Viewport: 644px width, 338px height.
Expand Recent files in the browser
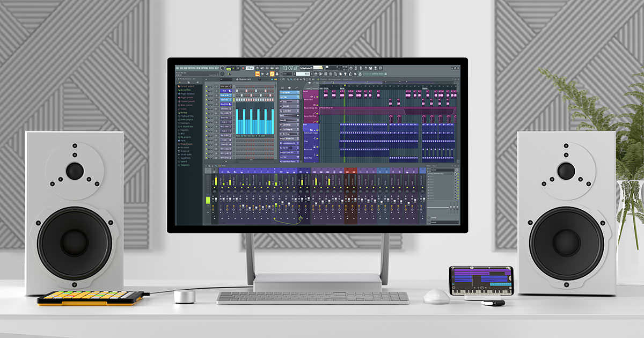[185, 90]
